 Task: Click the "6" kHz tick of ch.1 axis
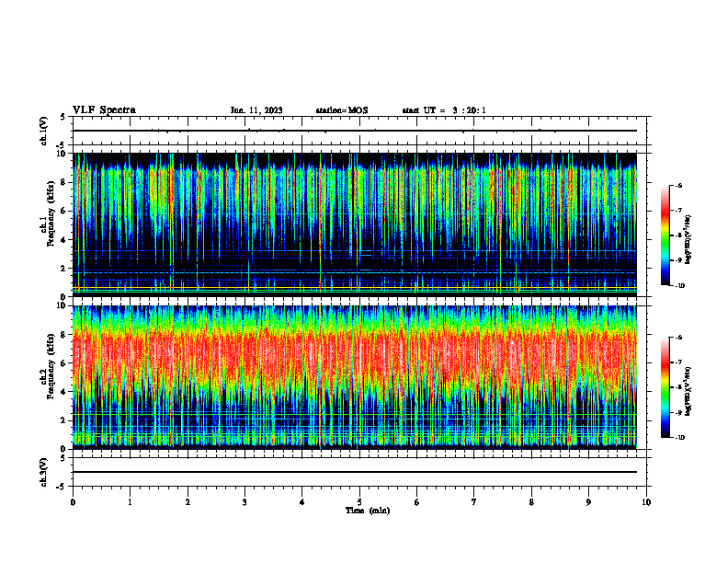63,211
